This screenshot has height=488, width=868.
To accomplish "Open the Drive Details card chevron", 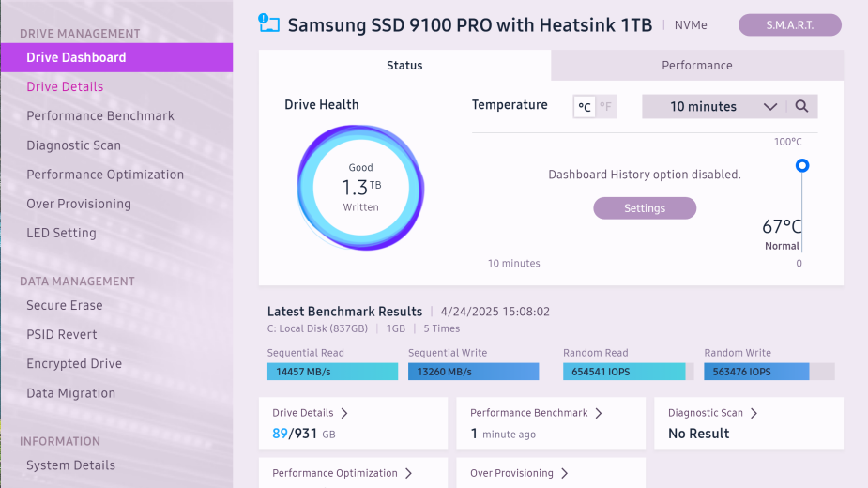I will pyautogui.click(x=344, y=413).
